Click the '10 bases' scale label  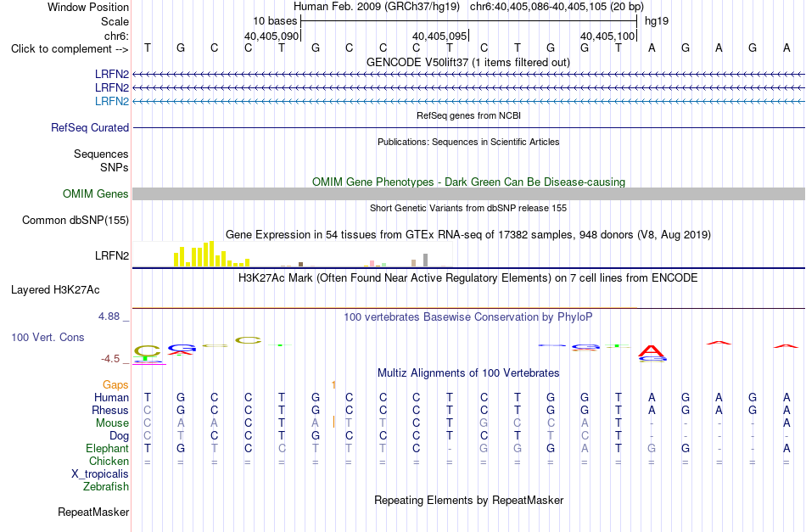[275, 21]
